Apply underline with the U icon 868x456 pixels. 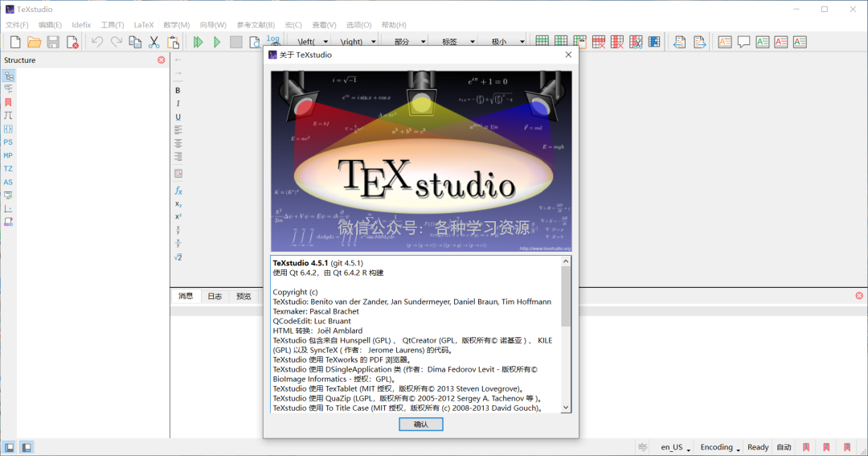pos(178,117)
